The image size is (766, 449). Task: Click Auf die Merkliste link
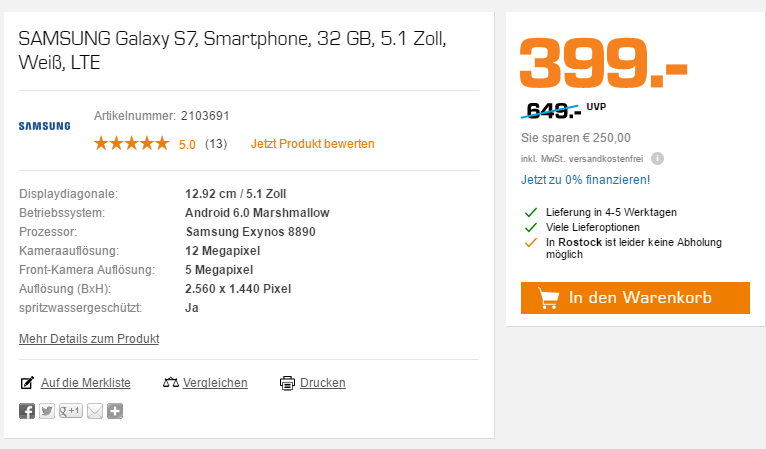coord(85,383)
